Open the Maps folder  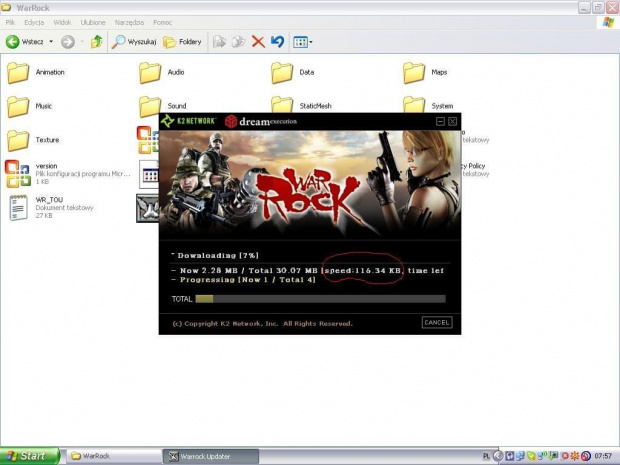[414, 72]
